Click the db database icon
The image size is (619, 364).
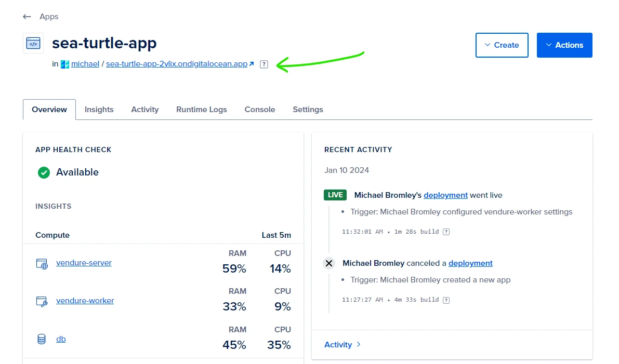(x=42, y=339)
